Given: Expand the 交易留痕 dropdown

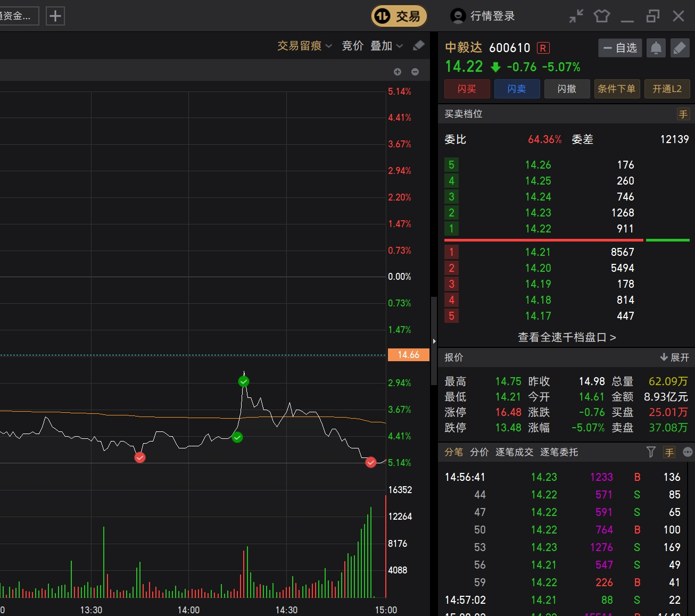Looking at the screenshot, I should click(x=304, y=46).
